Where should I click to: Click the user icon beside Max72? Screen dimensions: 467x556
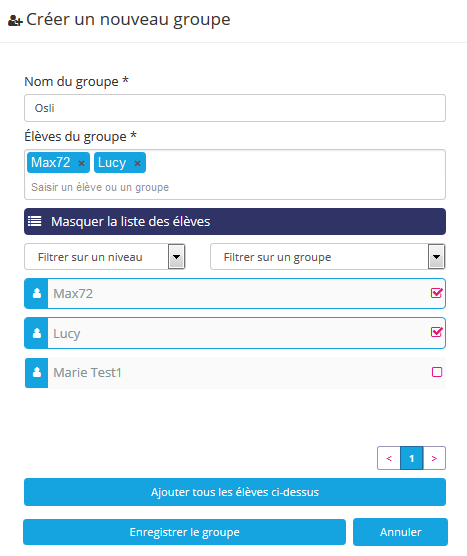[x=37, y=294]
